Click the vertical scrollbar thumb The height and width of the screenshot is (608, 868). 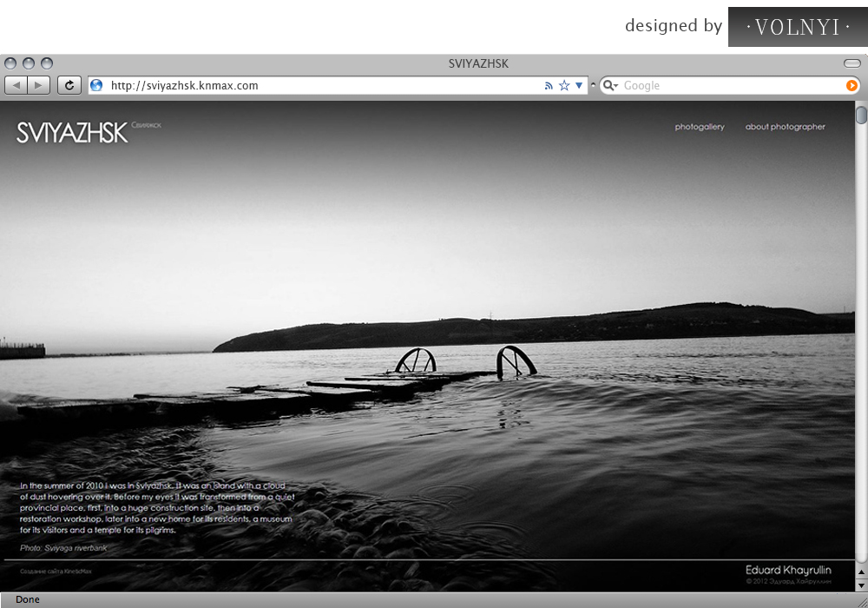pos(861,115)
